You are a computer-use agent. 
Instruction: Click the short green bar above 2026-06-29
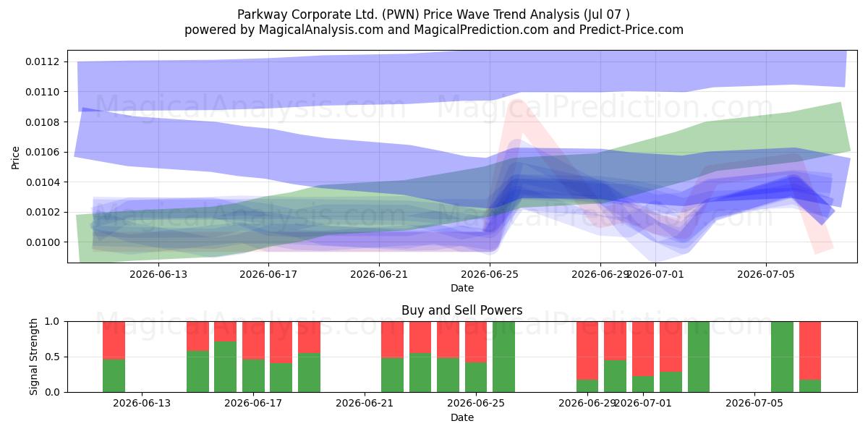(x=587, y=386)
